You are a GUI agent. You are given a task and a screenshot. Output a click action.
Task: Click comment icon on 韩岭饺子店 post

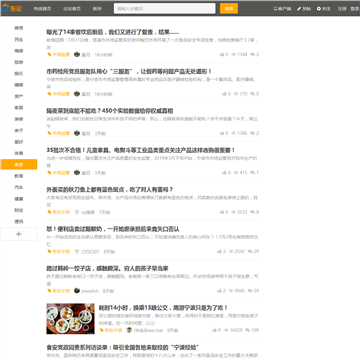coord(250,291)
